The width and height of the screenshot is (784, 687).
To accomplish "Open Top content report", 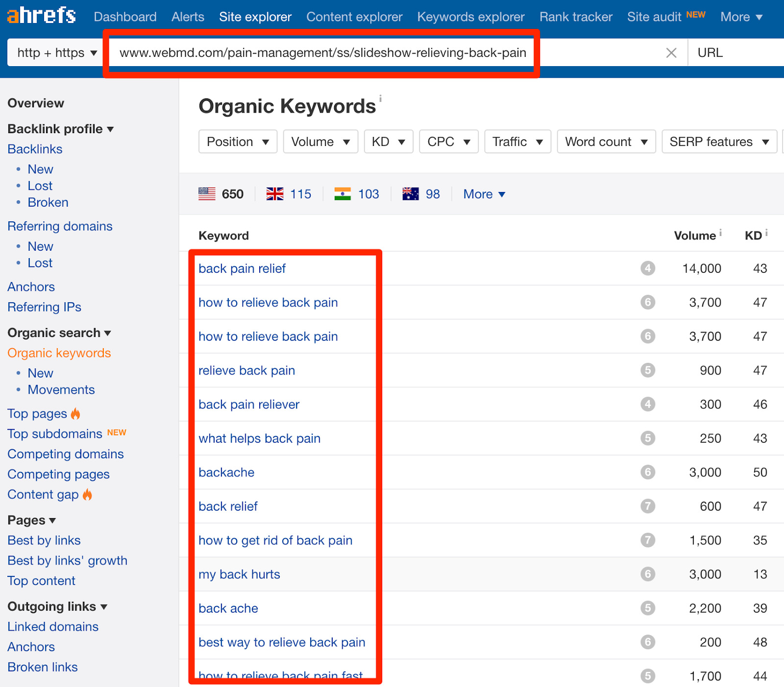I will (41, 581).
